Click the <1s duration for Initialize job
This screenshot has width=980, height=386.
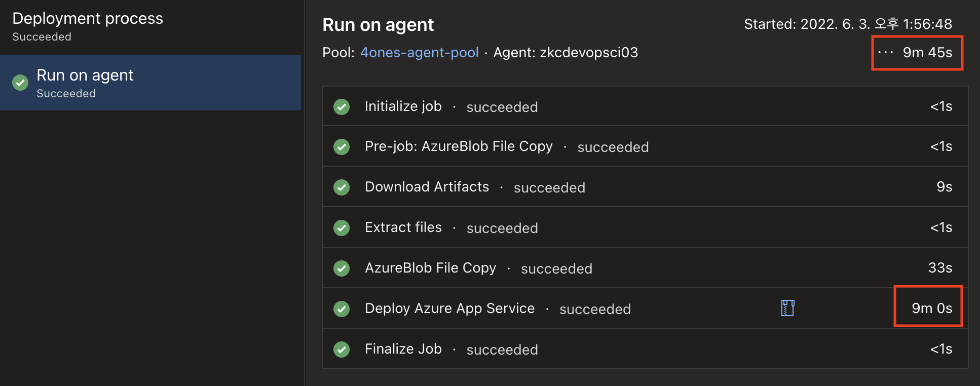tap(941, 106)
